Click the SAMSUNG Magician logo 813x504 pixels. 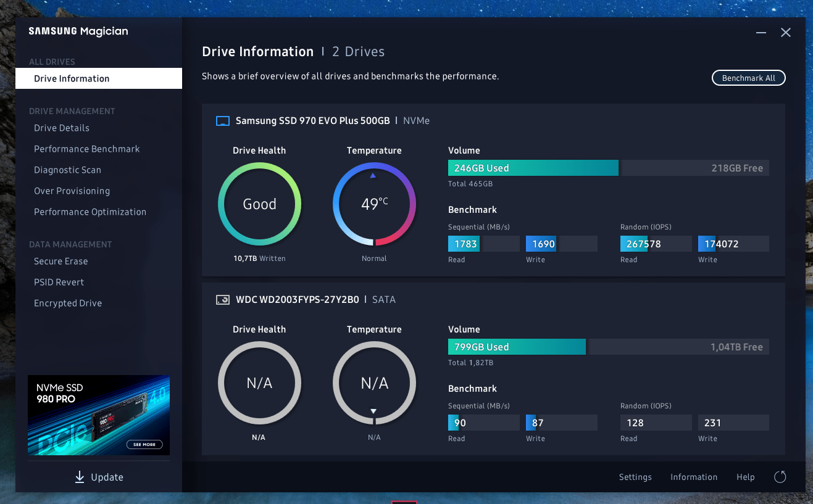(x=78, y=31)
